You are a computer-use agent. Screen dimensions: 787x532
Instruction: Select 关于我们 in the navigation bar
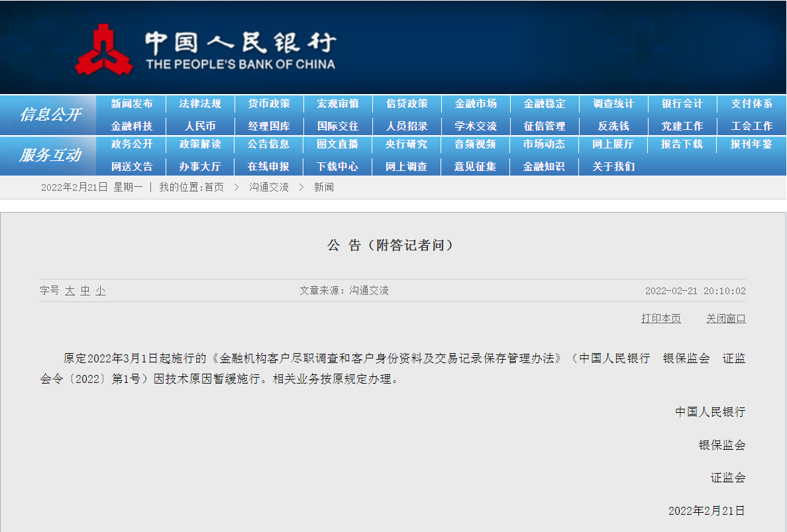tap(613, 166)
